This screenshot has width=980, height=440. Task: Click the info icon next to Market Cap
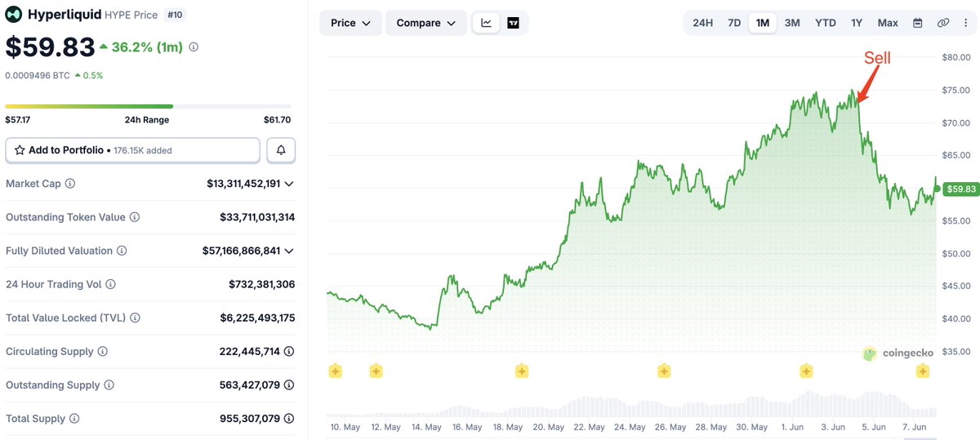tap(69, 184)
